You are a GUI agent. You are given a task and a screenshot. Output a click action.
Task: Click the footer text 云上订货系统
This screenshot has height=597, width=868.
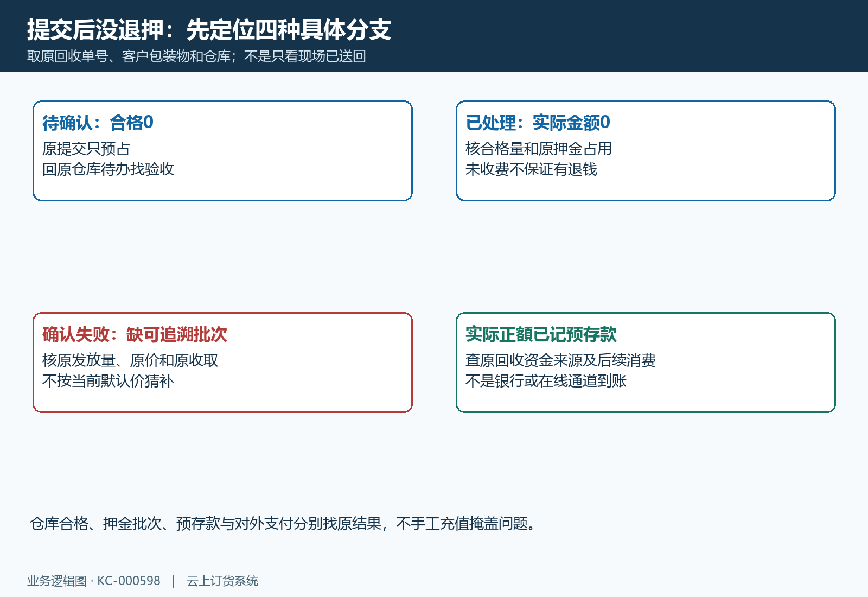point(222,581)
